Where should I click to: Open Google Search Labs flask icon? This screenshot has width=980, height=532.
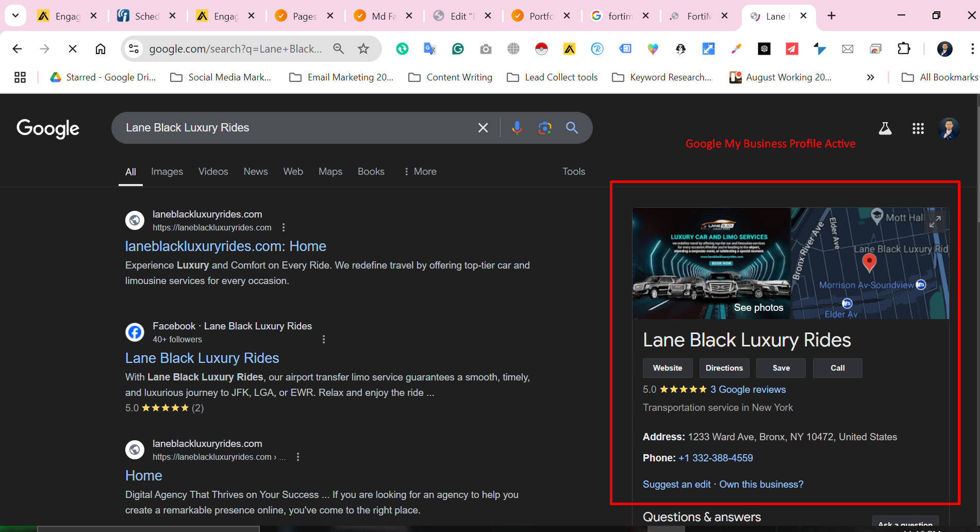(885, 128)
